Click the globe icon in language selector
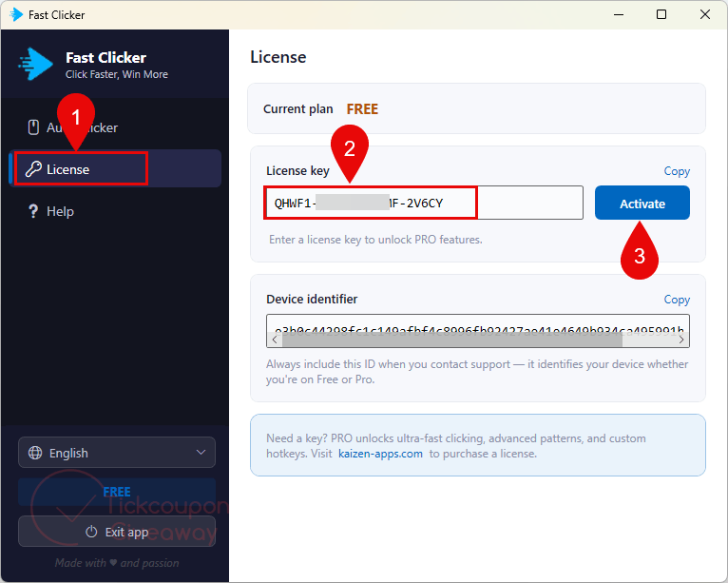 35,453
